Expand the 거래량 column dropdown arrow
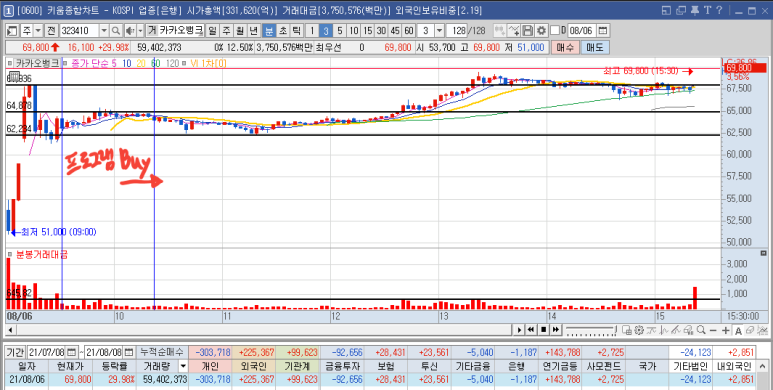 point(183,366)
